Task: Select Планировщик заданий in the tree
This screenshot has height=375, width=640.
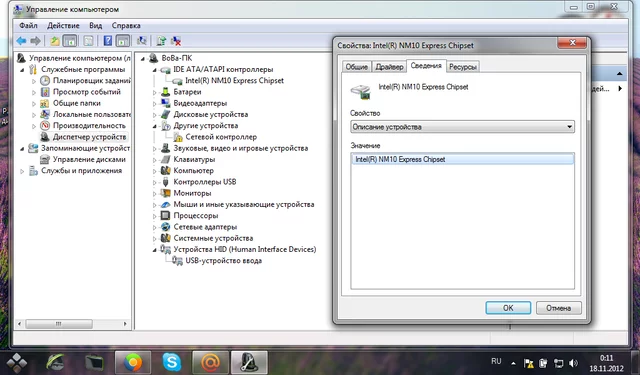Action: (91, 81)
